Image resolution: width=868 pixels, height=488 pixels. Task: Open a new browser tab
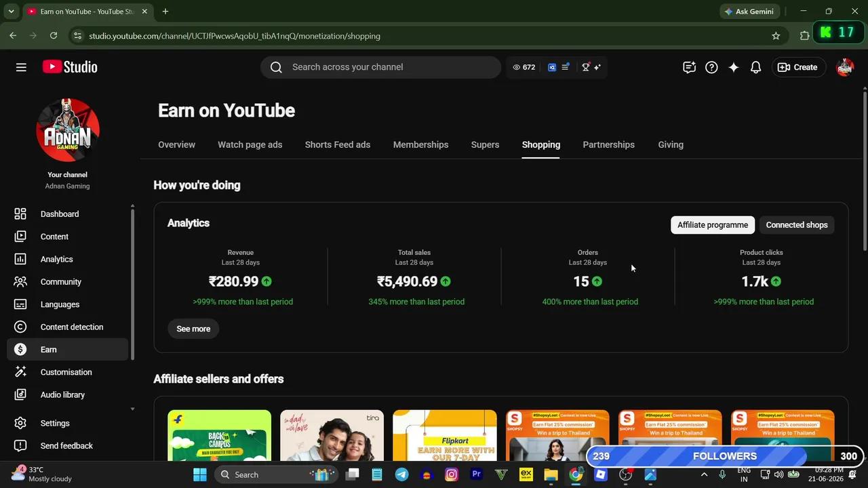[x=165, y=12]
